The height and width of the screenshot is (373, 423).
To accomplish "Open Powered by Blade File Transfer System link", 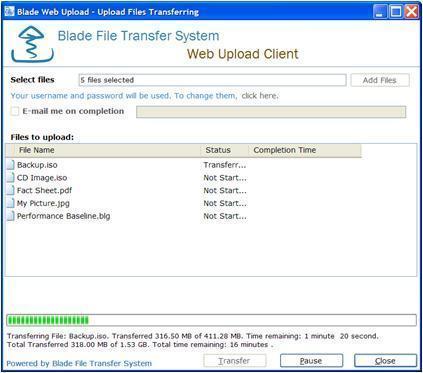I will pyautogui.click(x=79, y=363).
